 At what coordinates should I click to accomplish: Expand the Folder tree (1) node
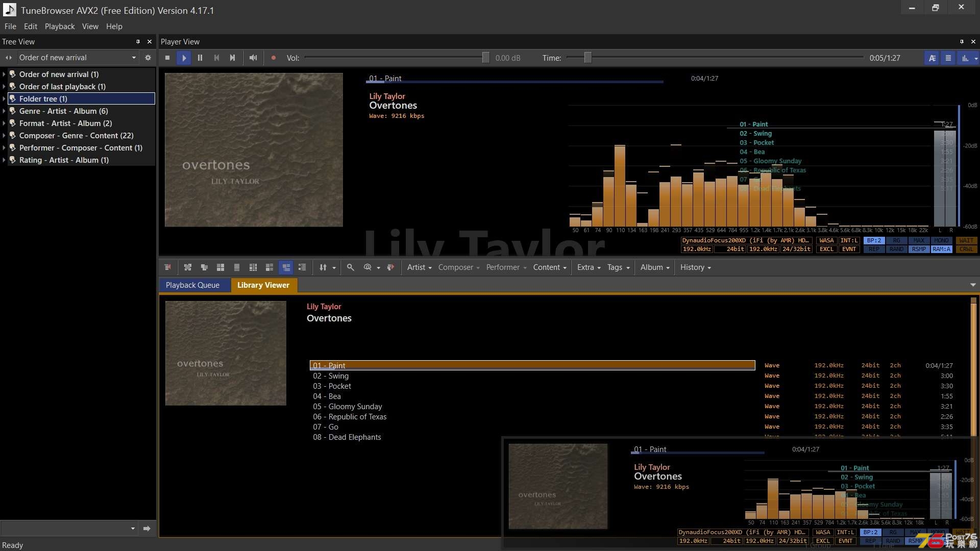(4, 99)
